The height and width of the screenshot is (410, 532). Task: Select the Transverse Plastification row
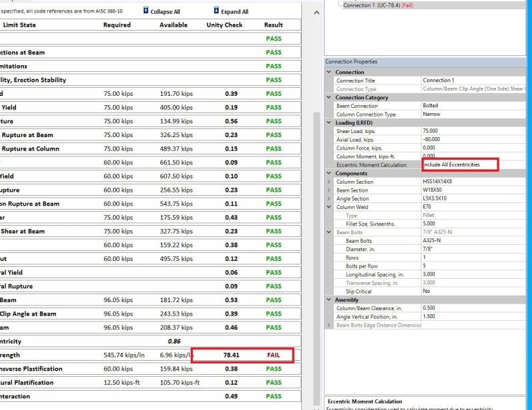click(x=150, y=369)
